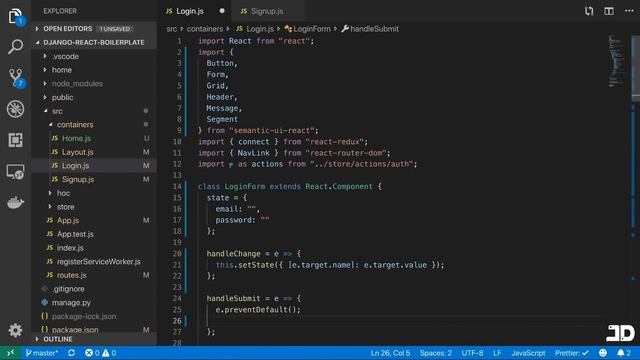
Task: Click line number 14 in gutter
Action: (x=177, y=187)
